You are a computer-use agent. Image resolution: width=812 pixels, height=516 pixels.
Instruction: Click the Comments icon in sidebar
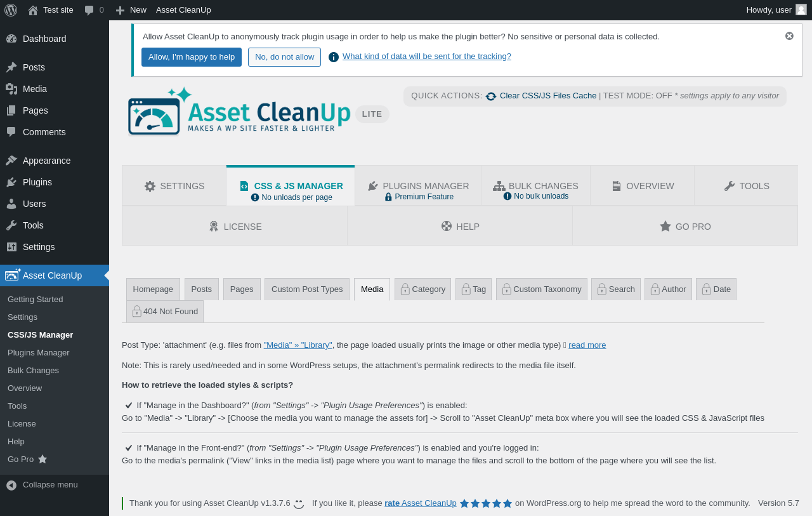tap(11, 132)
